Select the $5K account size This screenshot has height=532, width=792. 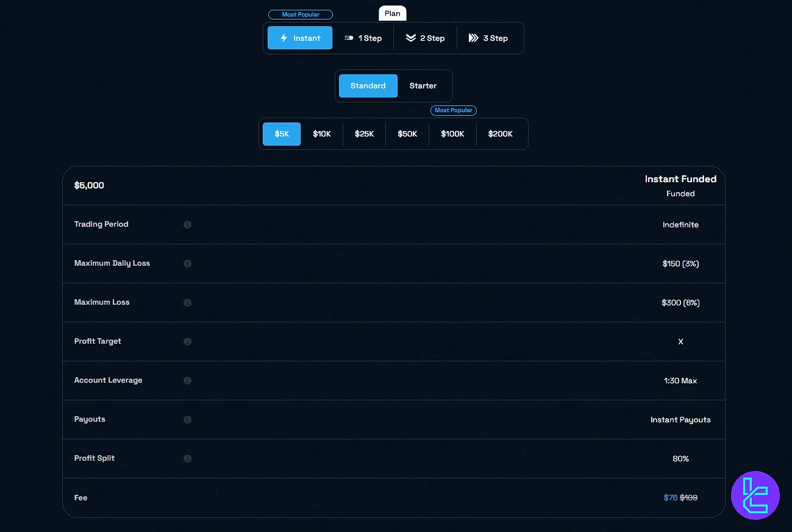(x=282, y=134)
